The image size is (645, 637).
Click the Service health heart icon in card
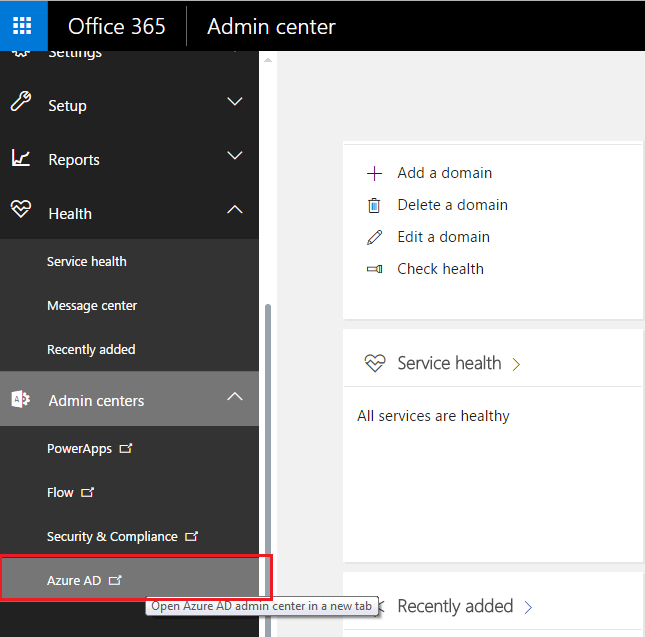tap(374, 364)
